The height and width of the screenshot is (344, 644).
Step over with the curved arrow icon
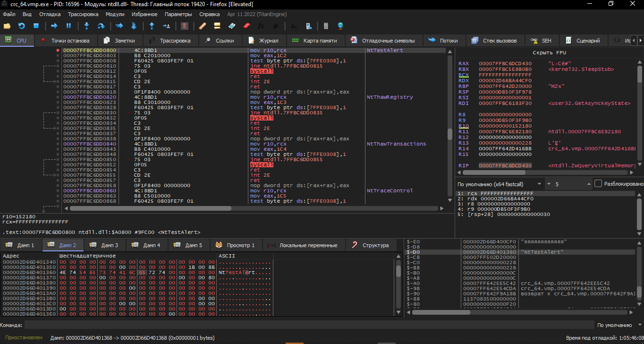(101, 26)
